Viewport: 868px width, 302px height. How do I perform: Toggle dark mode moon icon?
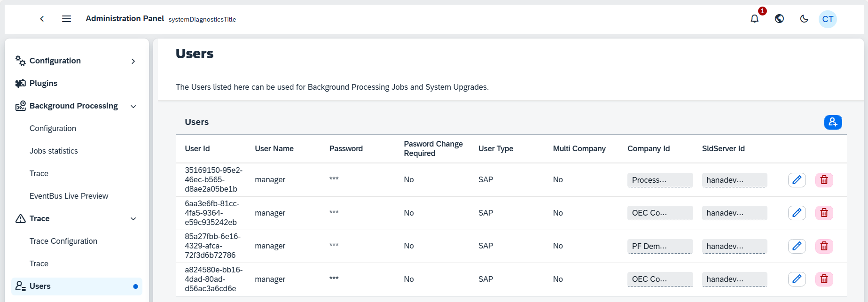(x=804, y=19)
